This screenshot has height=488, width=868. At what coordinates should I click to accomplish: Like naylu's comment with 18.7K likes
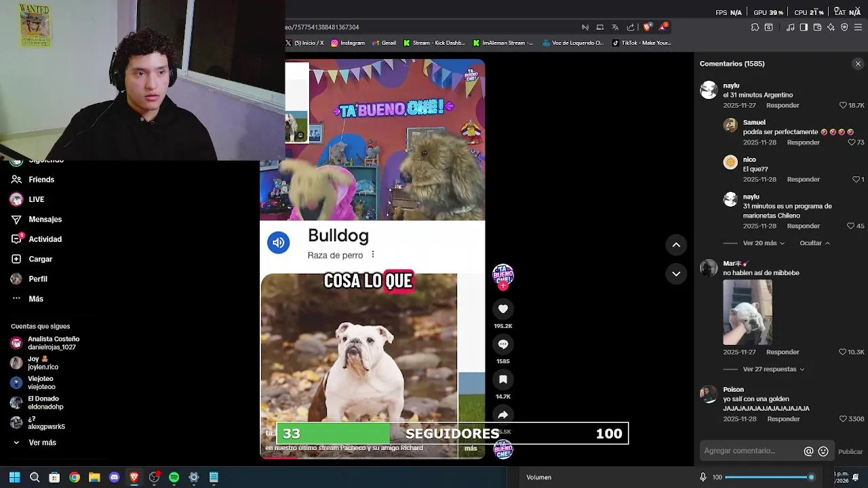(x=843, y=106)
